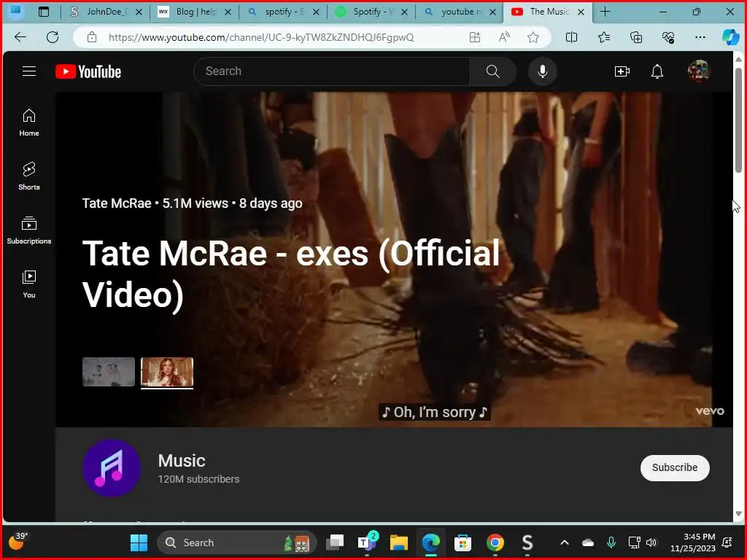Close the JohnDoe tab
Viewport: 747px width, 560px height.
click(x=139, y=12)
